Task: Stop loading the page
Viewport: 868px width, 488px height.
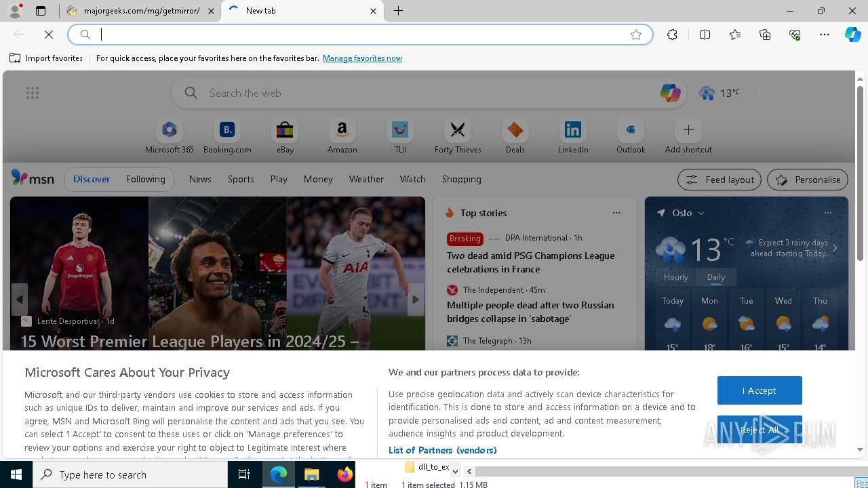Action: [49, 35]
